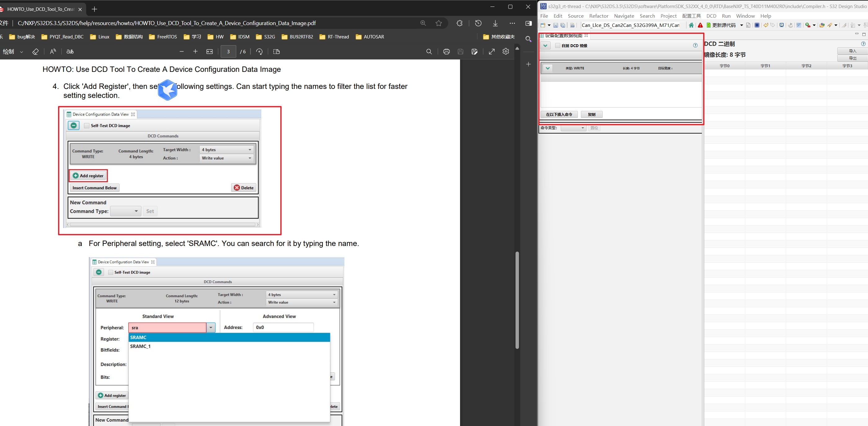Click the 复制 button in DCD panel
Image resolution: width=868 pixels, height=426 pixels.
(x=591, y=115)
